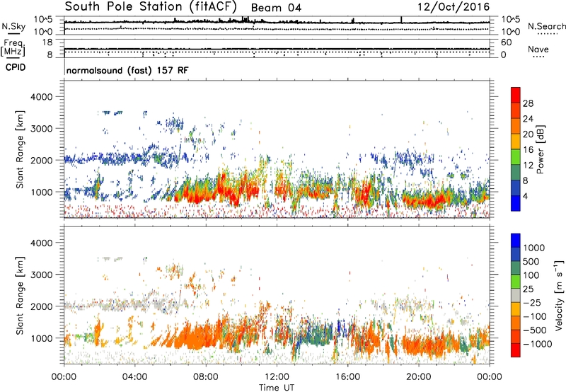Click the date 12/Oct/2016

coord(454,7)
